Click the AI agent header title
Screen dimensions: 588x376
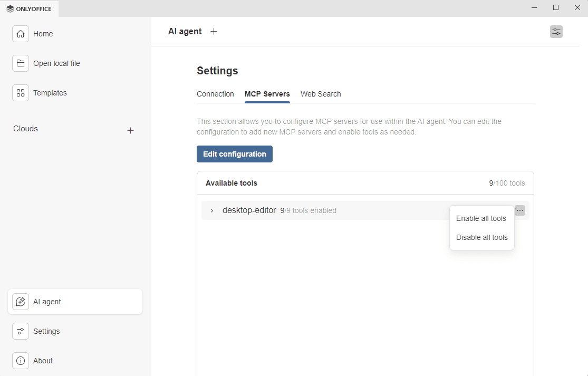185,32
